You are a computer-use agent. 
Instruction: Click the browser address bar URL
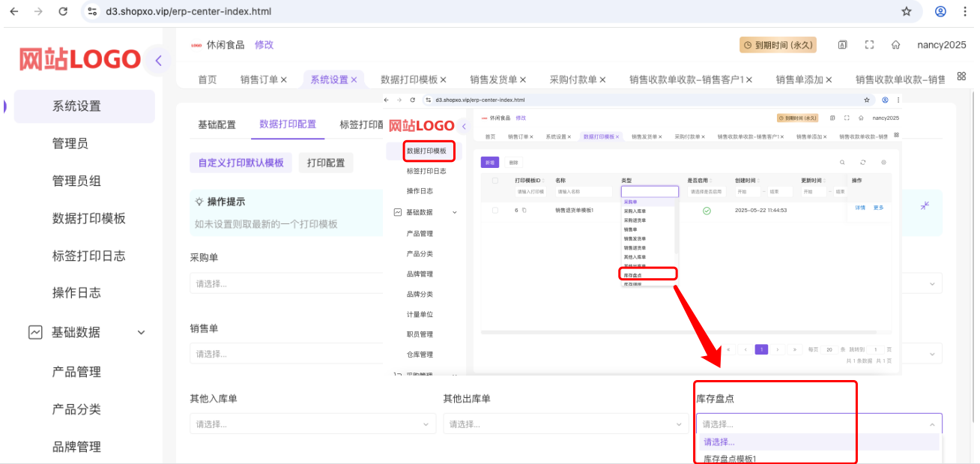click(188, 11)
